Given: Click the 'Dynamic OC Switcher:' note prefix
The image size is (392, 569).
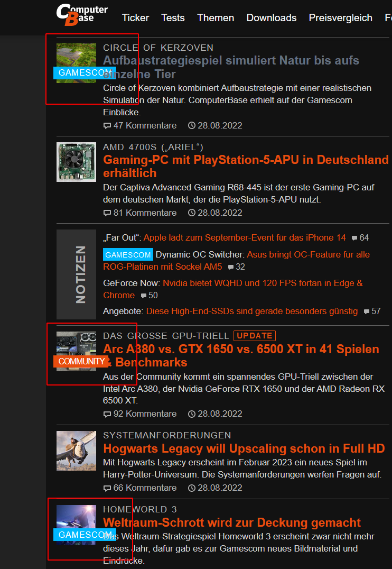Looking at the screenshot, I should coord(200,255).
